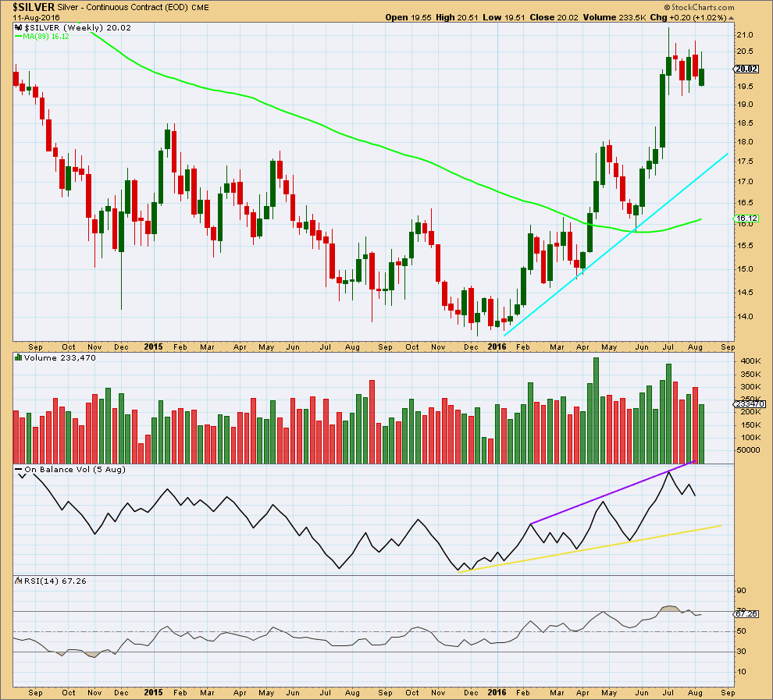This screenshot has height=700, width=773.
Task: Click the Volume 233.5K header value
Action: coord(614,17)
